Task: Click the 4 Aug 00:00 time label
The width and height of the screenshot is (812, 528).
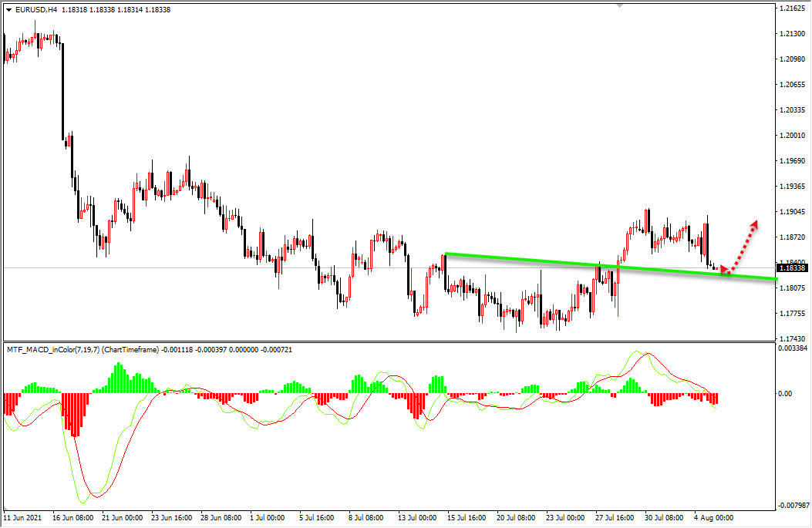Action: [713, 518]
